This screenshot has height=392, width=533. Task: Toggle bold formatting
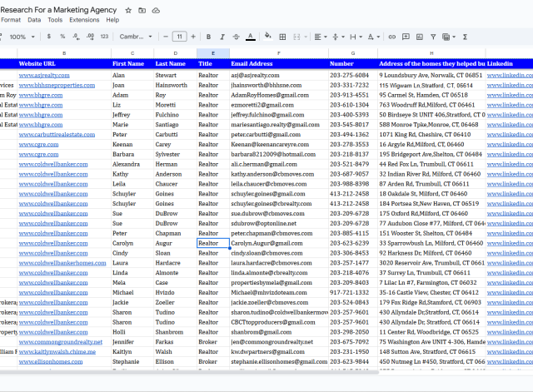click(208, 37)
